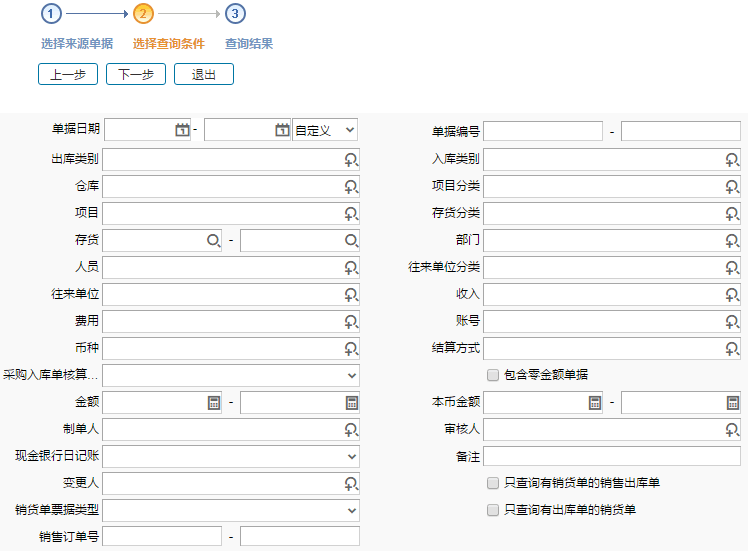The image size is (748, 551).
Task: Click the first 单据编号 input field
Action: pyautogui.click(x=543, y=131)
